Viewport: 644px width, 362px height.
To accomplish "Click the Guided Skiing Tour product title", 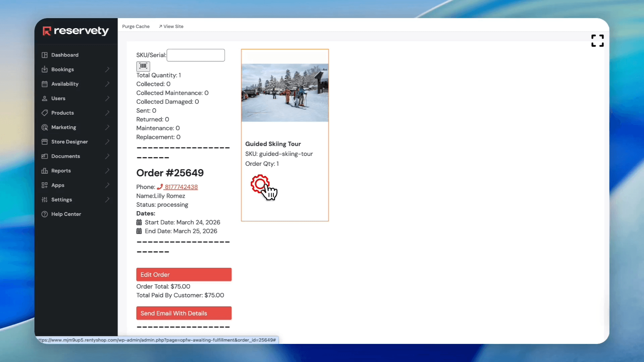I will (273, 144).
